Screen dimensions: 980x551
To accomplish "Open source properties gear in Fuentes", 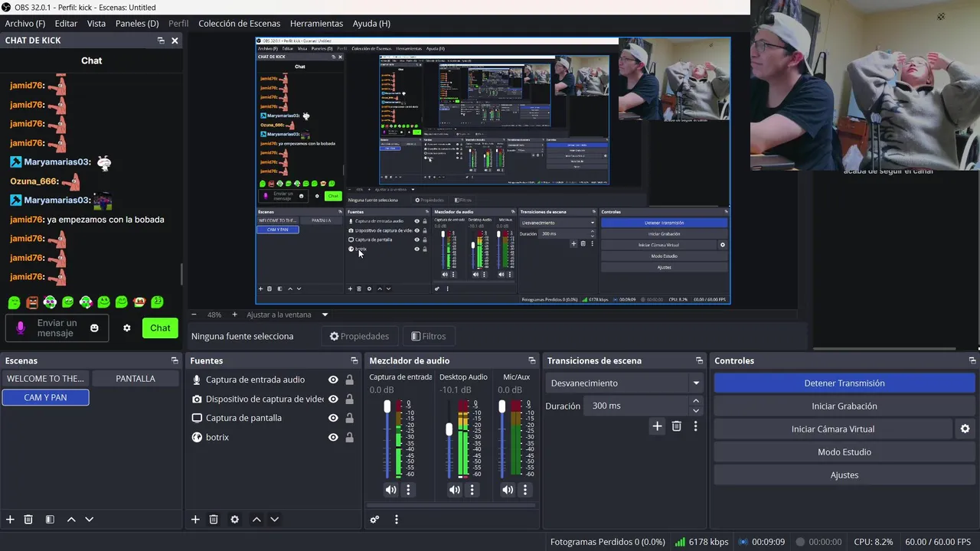I will pos(235,519).
